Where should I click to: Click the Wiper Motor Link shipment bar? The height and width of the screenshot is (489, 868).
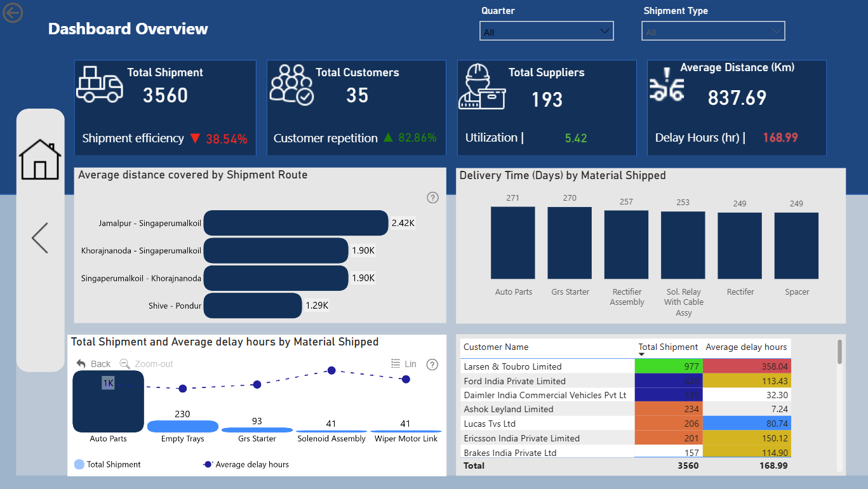pos(406,431)
